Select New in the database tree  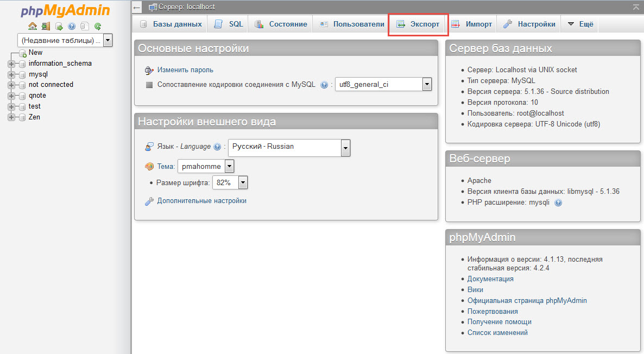point(35,53)
